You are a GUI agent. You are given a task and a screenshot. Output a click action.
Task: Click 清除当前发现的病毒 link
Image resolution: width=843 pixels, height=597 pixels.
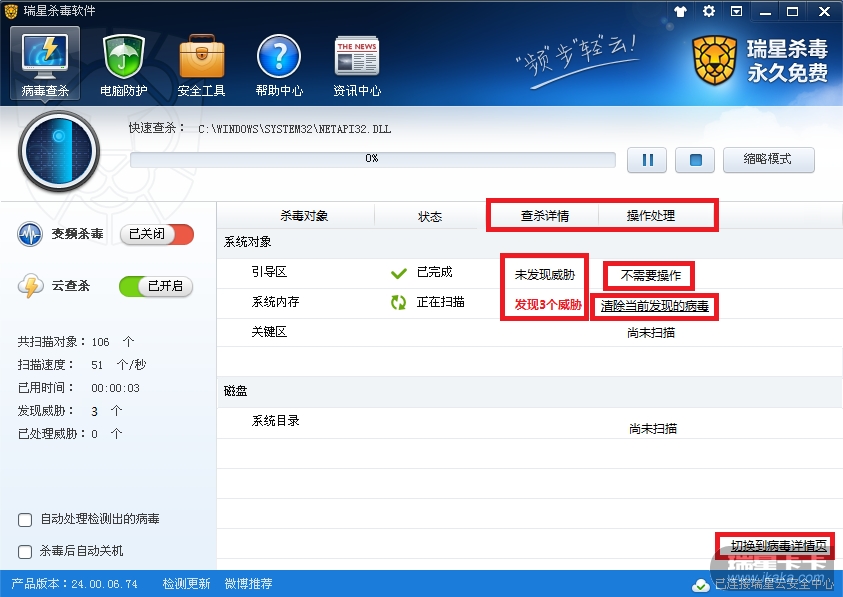(x=654, y=306)
